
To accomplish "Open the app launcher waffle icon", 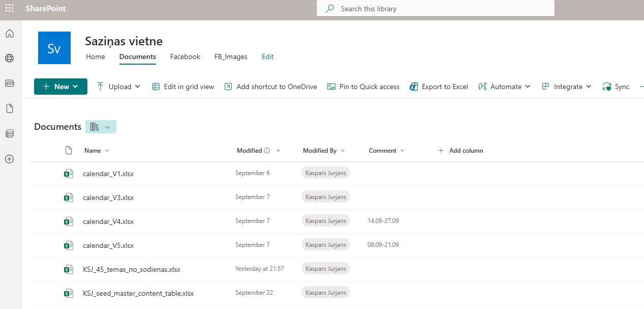I will tap(9, 8).
